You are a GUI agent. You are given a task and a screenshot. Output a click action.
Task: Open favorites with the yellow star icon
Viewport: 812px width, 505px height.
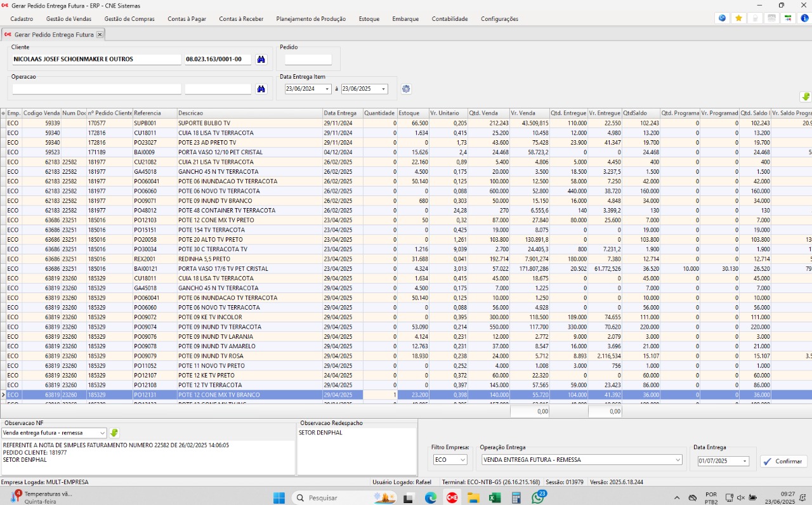coord(738,18)
